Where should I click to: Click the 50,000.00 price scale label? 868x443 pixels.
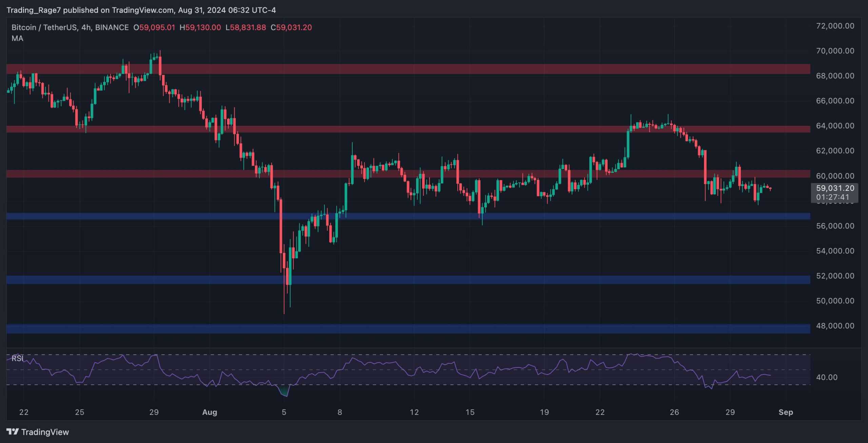tap(835, 301)
